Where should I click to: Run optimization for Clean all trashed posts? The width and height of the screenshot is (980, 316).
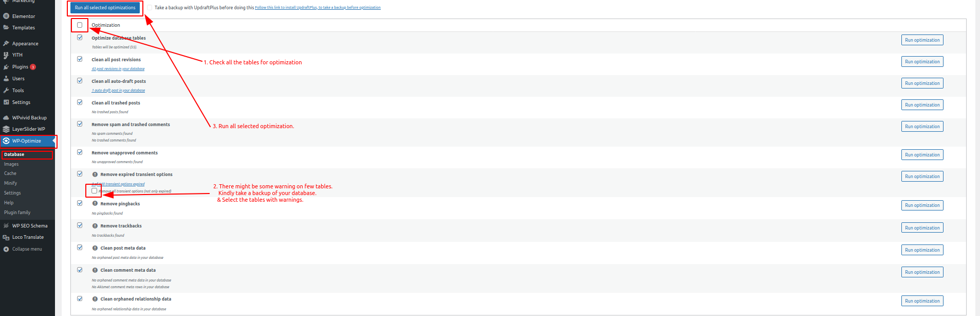[x=922, y=105]
